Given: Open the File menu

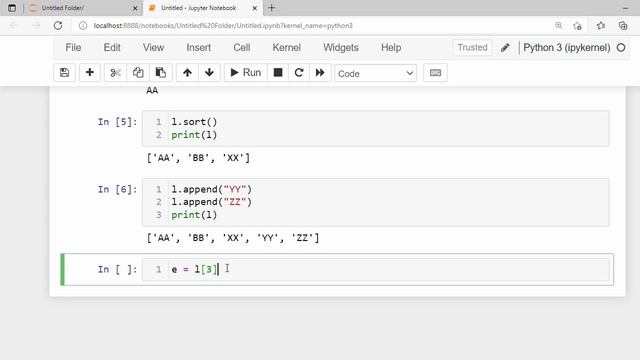Looking at the screenshot, I should pos(73,47).
